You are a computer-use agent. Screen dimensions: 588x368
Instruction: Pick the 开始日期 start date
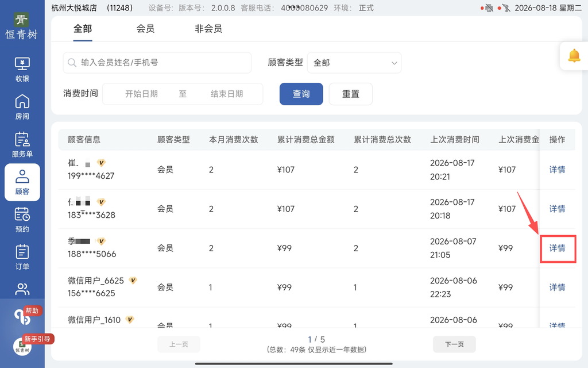point(141,94)
